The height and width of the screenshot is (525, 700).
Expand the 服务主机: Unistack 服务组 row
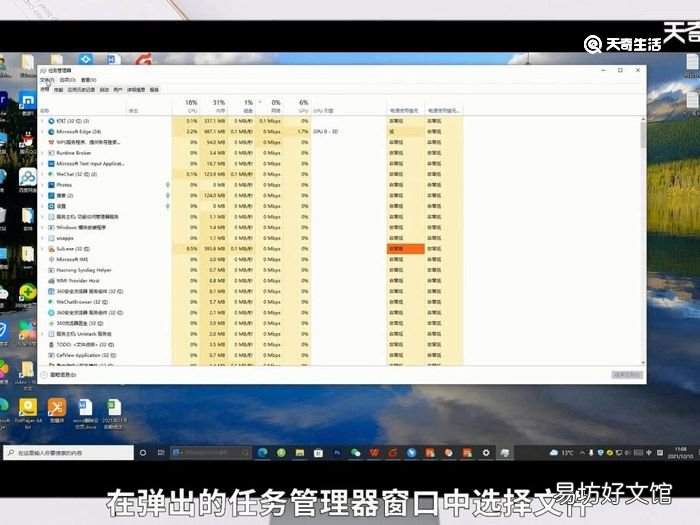43,334
